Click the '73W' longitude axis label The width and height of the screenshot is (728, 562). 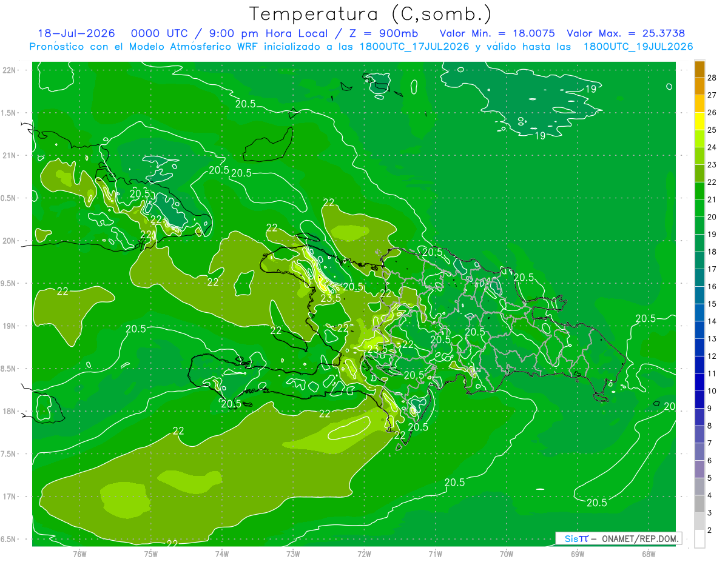point(293,554)
